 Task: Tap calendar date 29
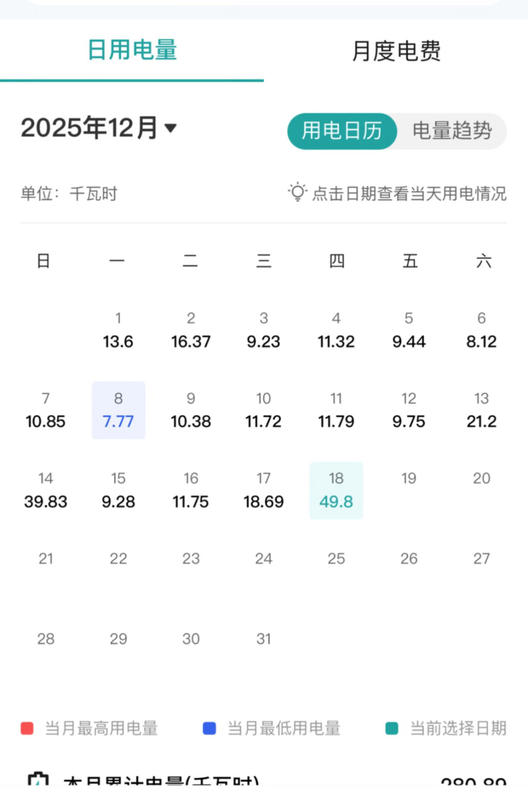click(x=118, y=639)
